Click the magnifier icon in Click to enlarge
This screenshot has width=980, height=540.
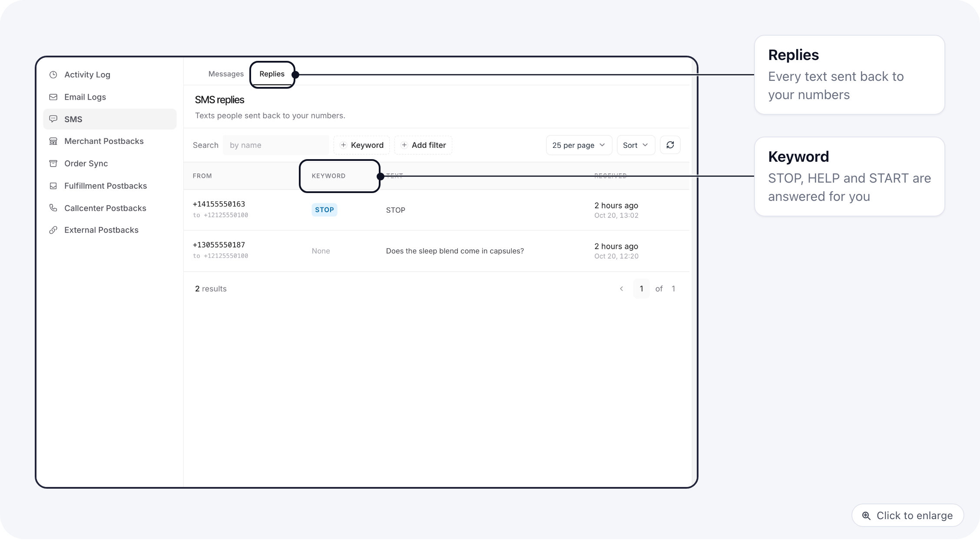(866, 516)
